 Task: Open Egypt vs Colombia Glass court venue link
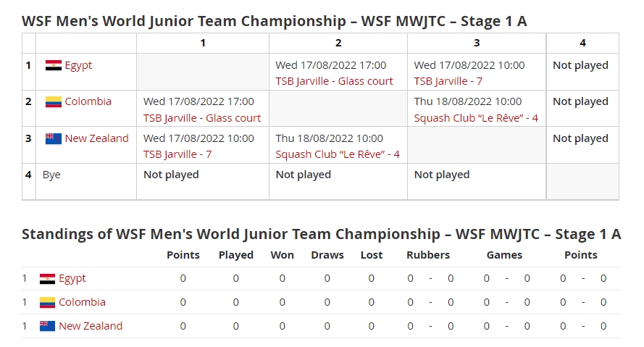334,81
